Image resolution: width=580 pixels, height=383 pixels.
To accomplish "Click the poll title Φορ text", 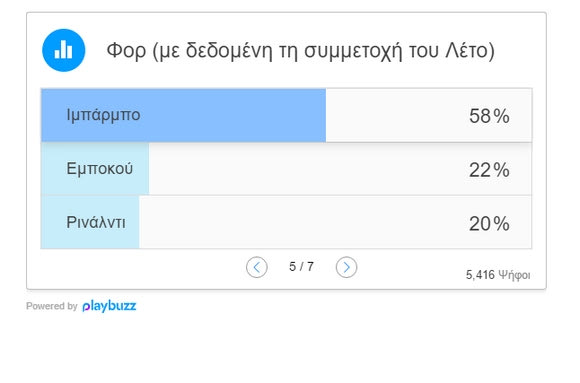I will pyautogui.click(x=300, y=51).
